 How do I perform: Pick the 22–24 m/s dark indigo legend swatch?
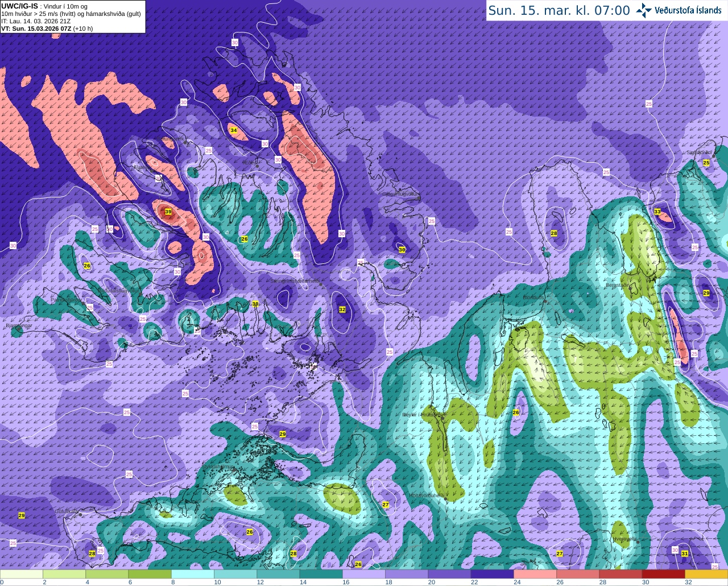click(493, 574)
